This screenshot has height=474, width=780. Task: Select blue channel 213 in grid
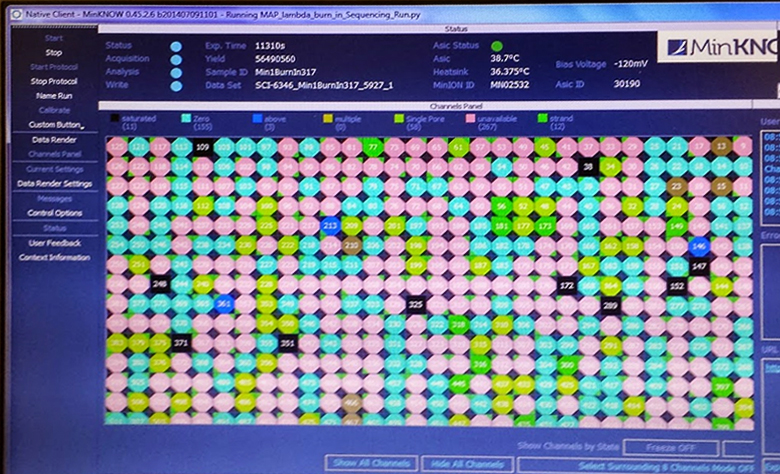click(330, 226)
